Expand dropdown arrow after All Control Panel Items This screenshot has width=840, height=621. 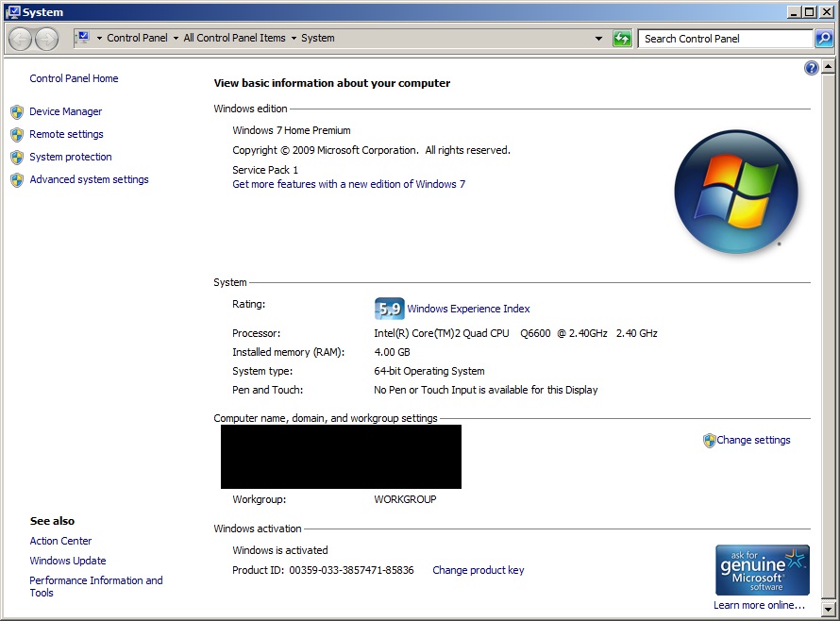point(294,38)
